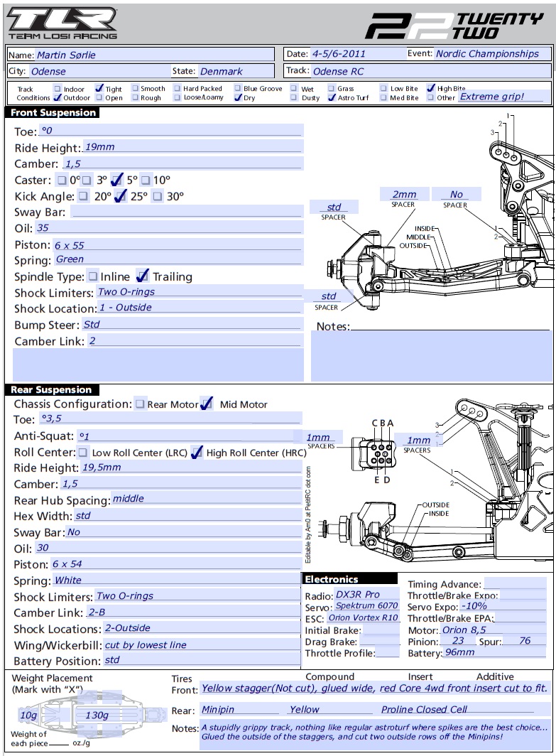
Task: Check the Loose/Loamy checkbox
Action: tap(178, 97)
